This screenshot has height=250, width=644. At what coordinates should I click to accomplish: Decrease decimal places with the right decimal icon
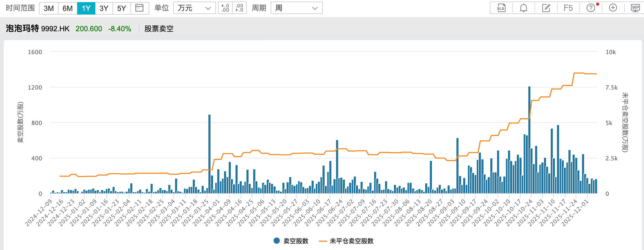click(239, 8)
